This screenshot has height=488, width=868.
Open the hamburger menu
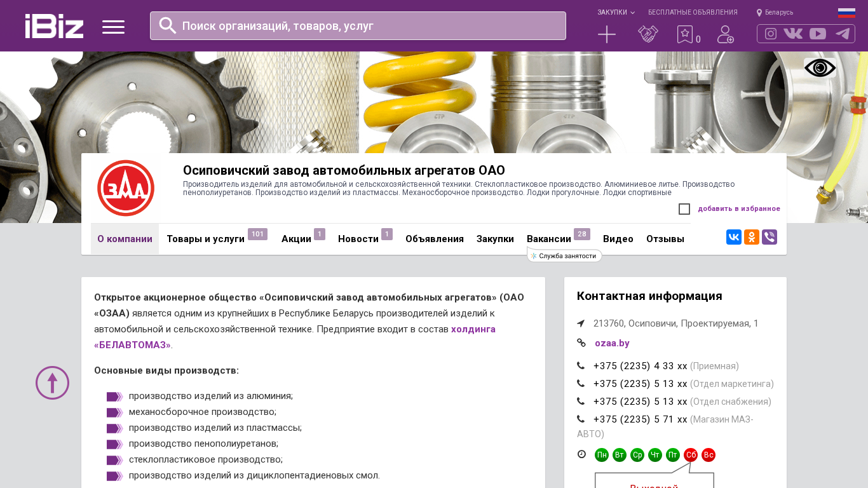coord(113,27)
